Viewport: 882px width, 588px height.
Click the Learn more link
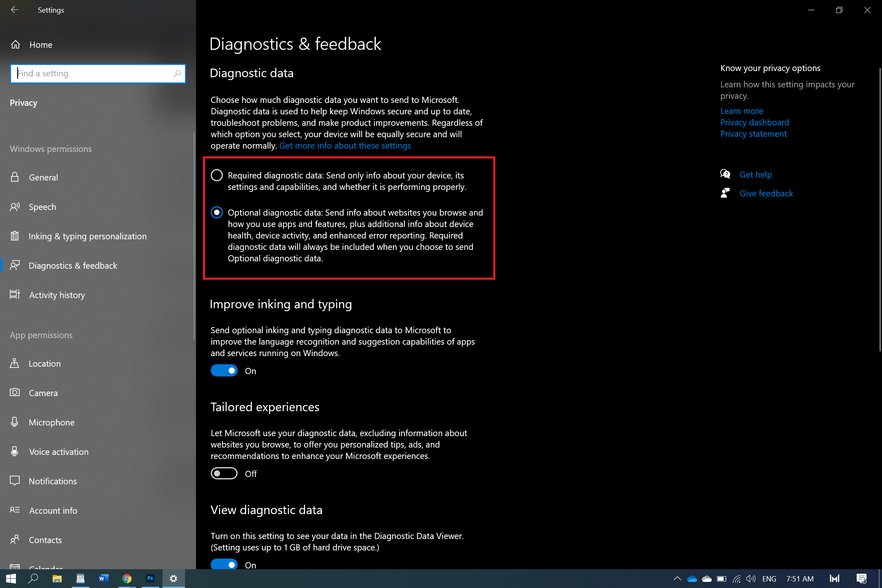pyautogui.click(x=742, y=111)
